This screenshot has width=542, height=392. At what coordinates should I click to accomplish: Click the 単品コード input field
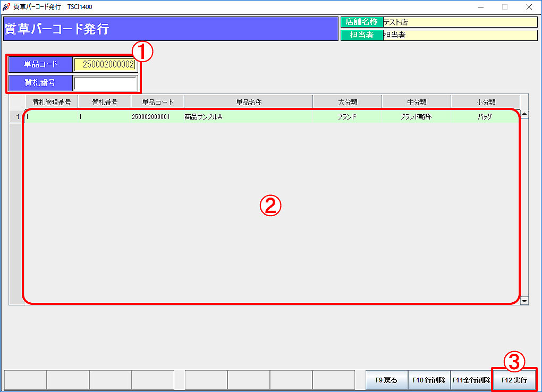pyautogui.click(x=105, y=65)
